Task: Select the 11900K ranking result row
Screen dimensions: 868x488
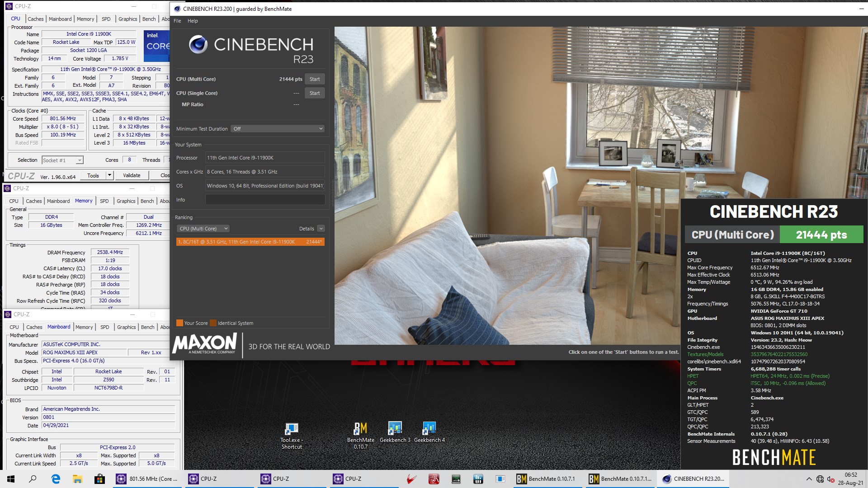Action: [250, 242]
